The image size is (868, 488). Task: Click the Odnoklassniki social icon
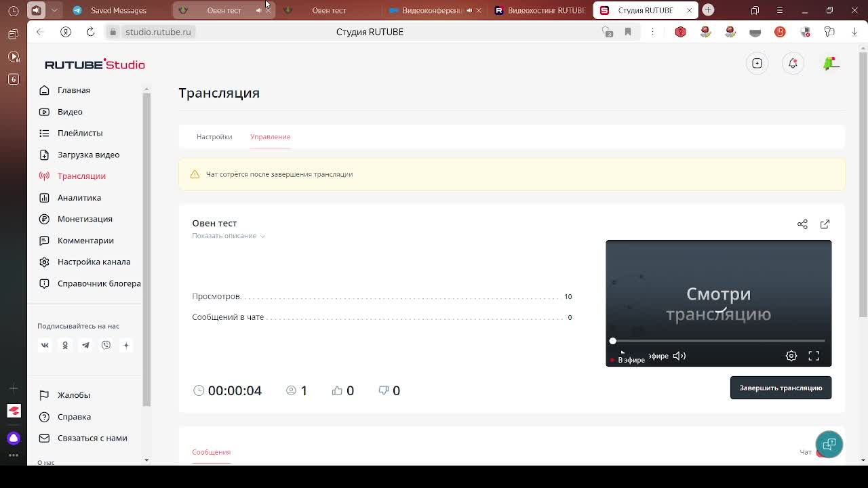tap(65, 345)
